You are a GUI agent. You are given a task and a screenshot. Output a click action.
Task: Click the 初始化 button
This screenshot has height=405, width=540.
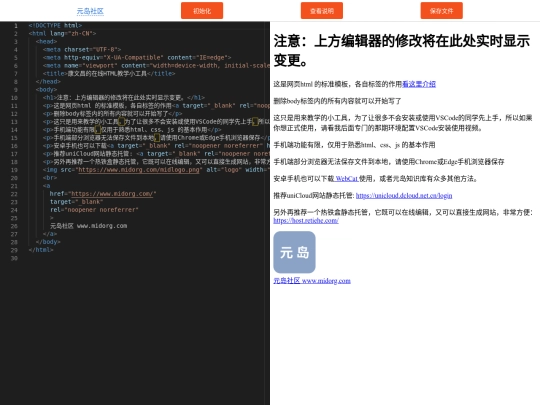point(202,11)
